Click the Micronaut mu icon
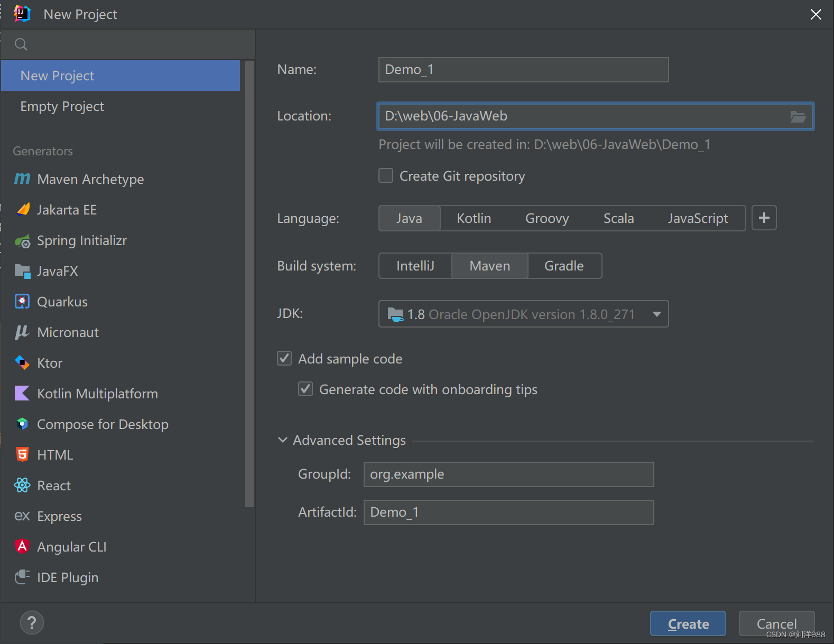 point(22,332)
